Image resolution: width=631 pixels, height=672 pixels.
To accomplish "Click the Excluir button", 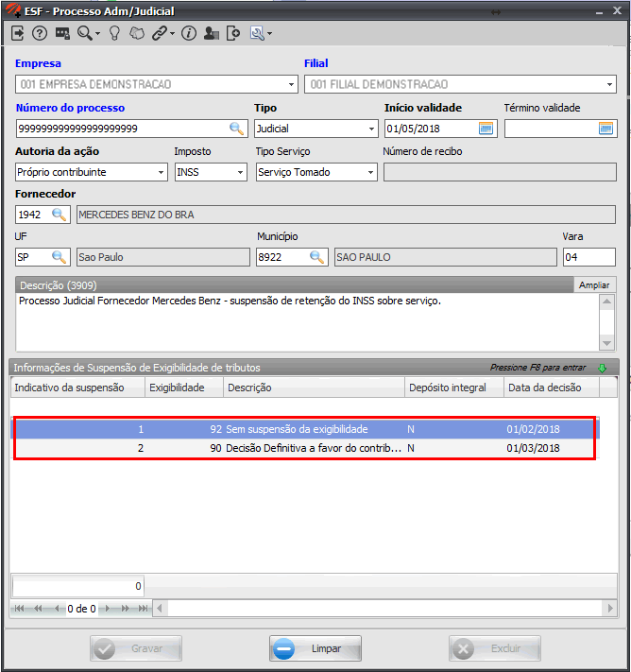I will pos(495,648).
